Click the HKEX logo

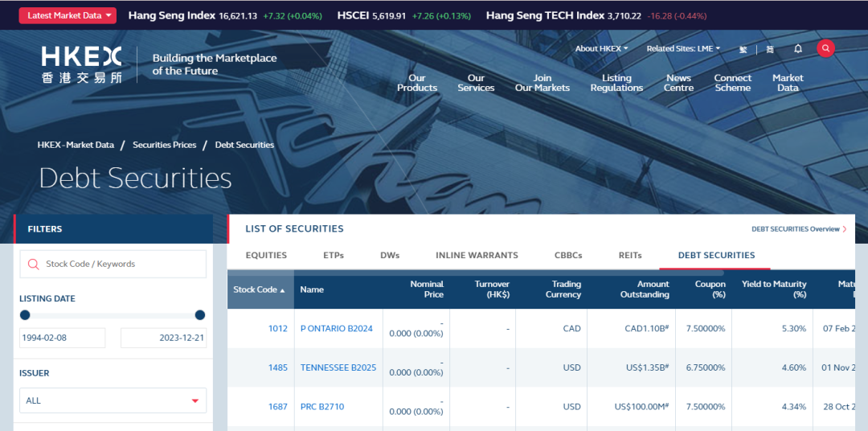(81, 65)
